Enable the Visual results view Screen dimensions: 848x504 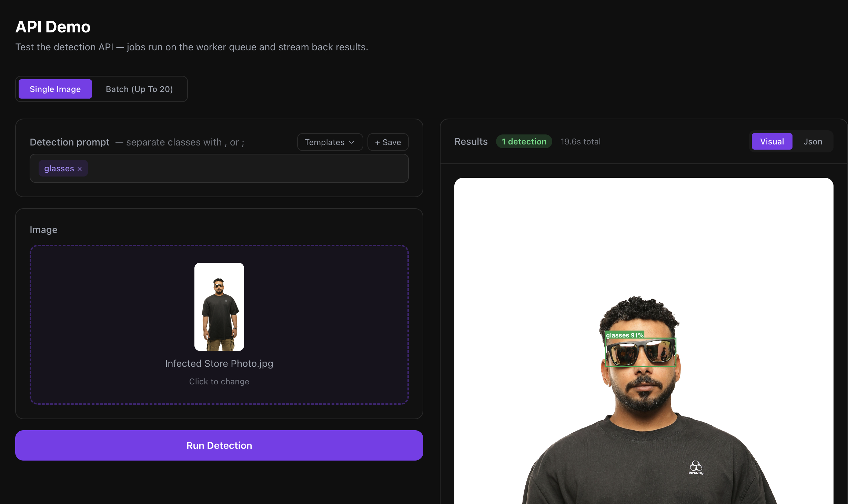(772, 141)
